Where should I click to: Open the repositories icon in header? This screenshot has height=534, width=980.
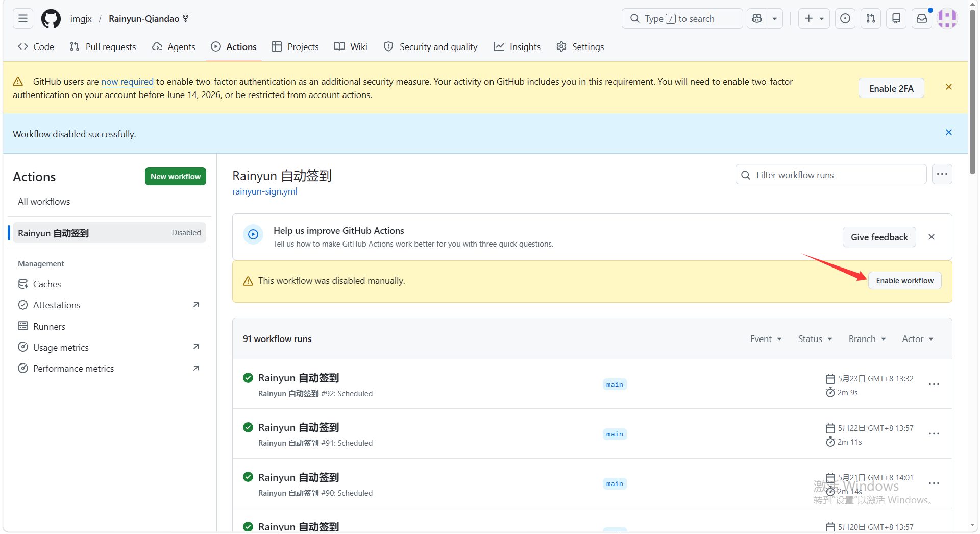[896, 19]
